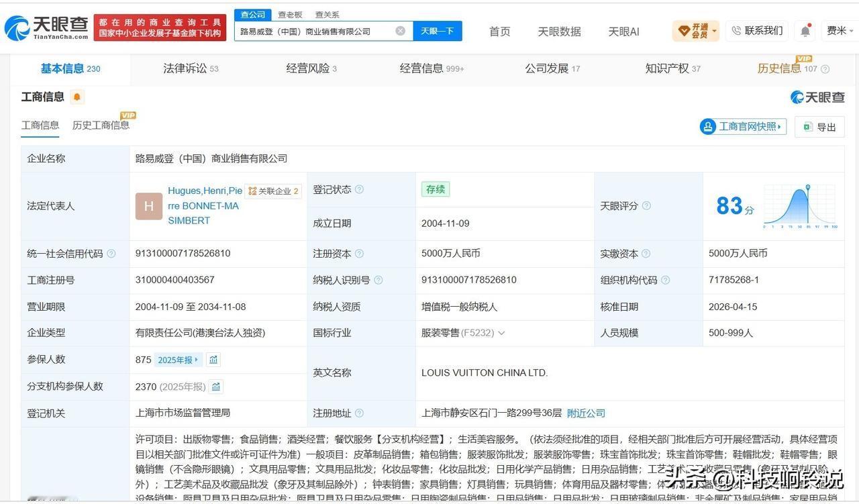Open the chart icon in the 参保人数 row

coord(213,360)
